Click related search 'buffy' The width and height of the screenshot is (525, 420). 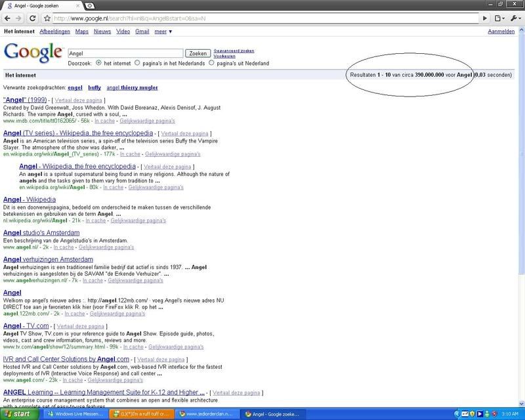pos(94,88)
